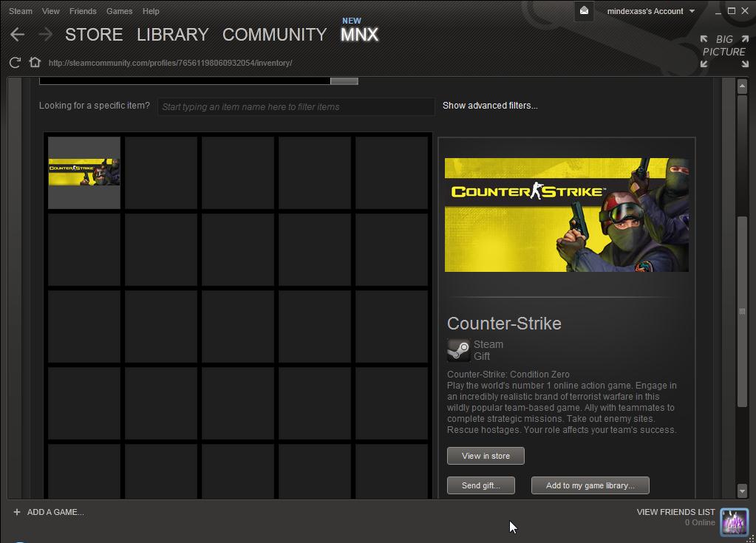Open the Games menu
The width and height of the screenshot is (756, 543).
tap(119, 11)
